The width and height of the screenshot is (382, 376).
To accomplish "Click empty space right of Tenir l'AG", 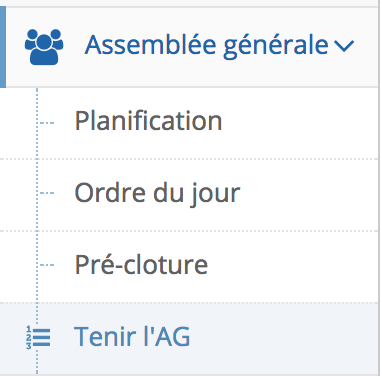I will pyautogui.click(x=283, y=338).
